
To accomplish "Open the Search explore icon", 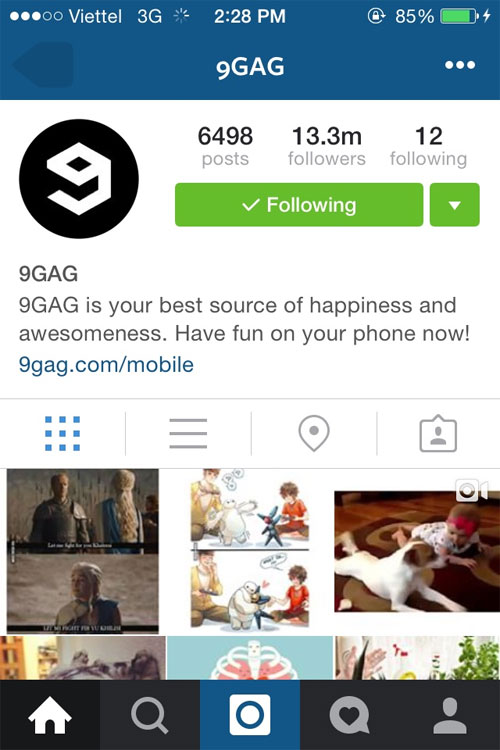I will pyautogui.click(x=150, y=715).
